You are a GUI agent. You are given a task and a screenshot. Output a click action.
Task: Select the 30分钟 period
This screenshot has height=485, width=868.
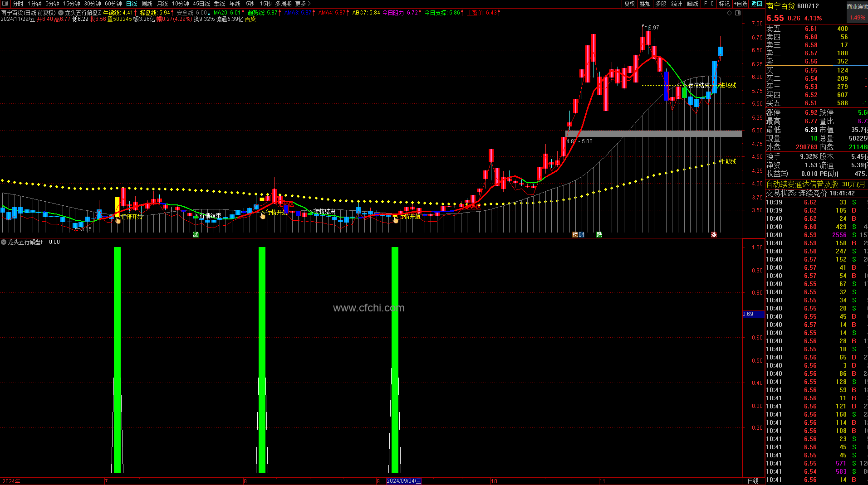click(x=93, y=4)
